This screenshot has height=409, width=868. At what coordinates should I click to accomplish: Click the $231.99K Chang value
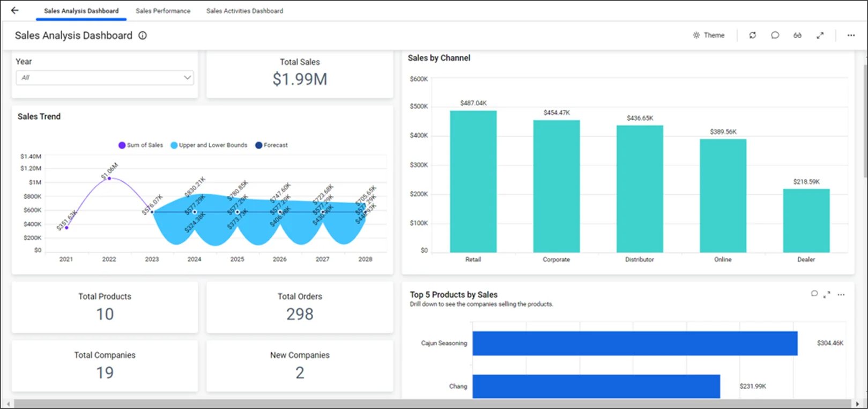pyautogui.click(x=753, y=386)
